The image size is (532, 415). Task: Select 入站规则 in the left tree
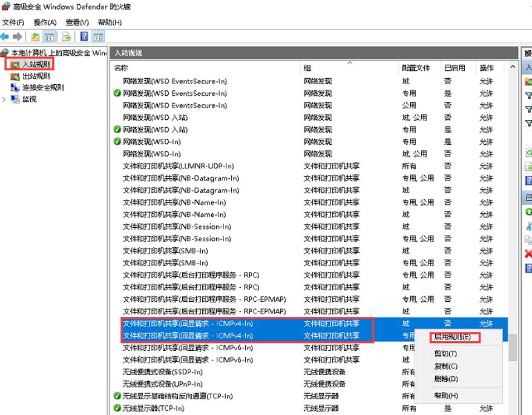(36, 65)
